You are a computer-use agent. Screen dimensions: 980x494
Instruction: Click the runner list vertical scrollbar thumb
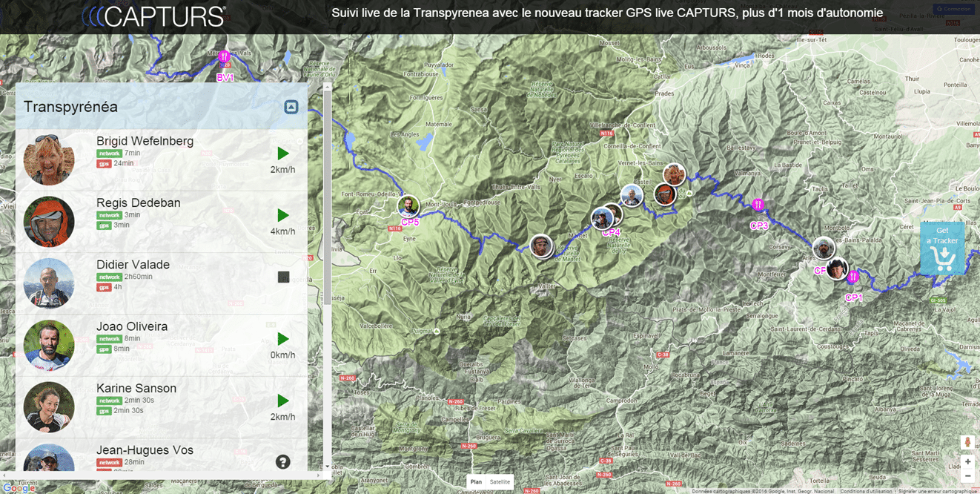327,197
